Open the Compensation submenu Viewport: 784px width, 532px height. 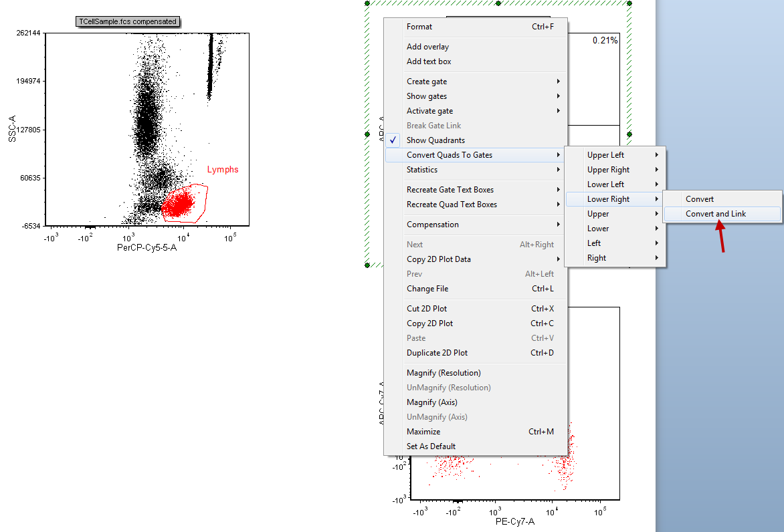[x=432, y=225]
